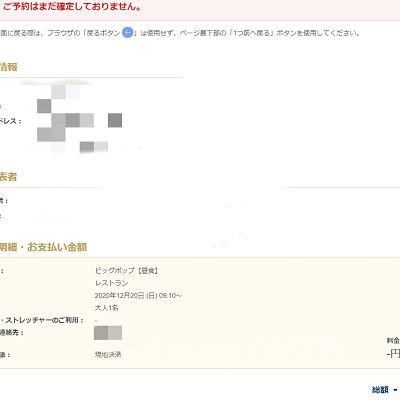Select the date '2020年12月20日 (日) 09:10～'

point(138,296)
